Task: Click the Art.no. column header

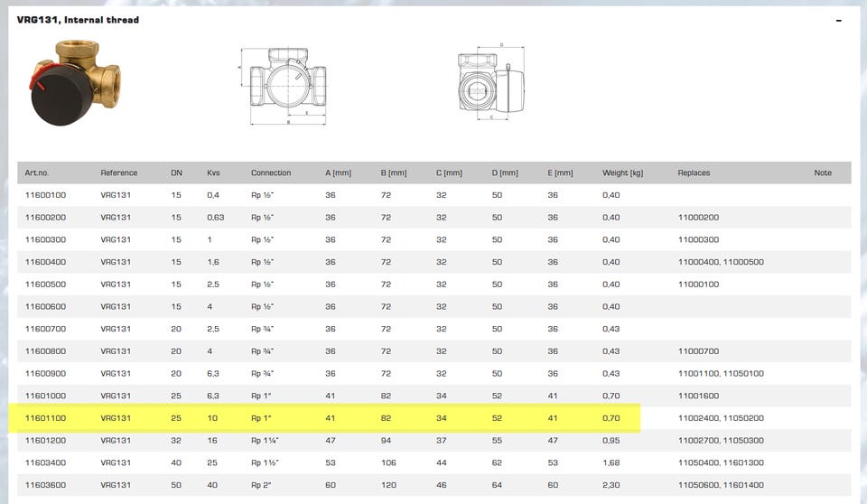Action: [37, 173]
